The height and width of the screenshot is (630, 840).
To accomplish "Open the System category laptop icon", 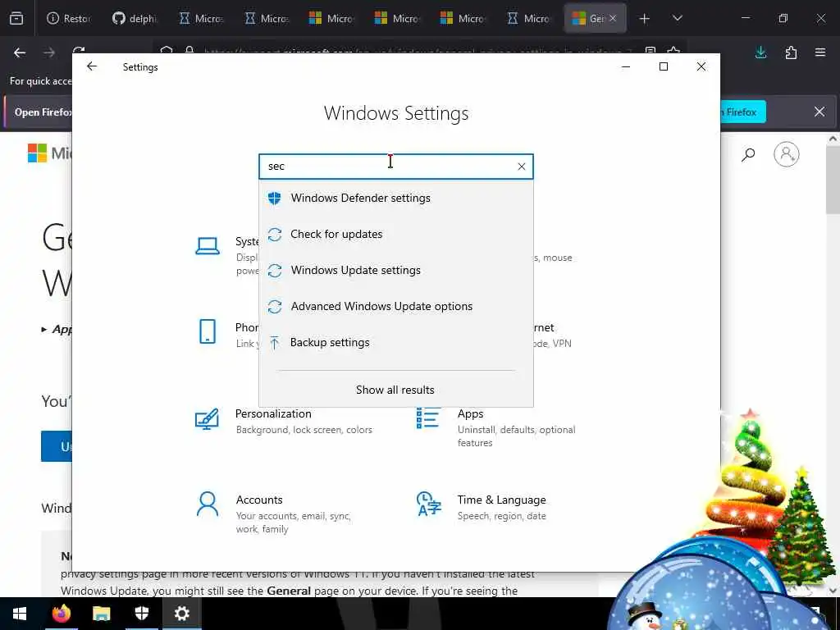I will (208, 246).
